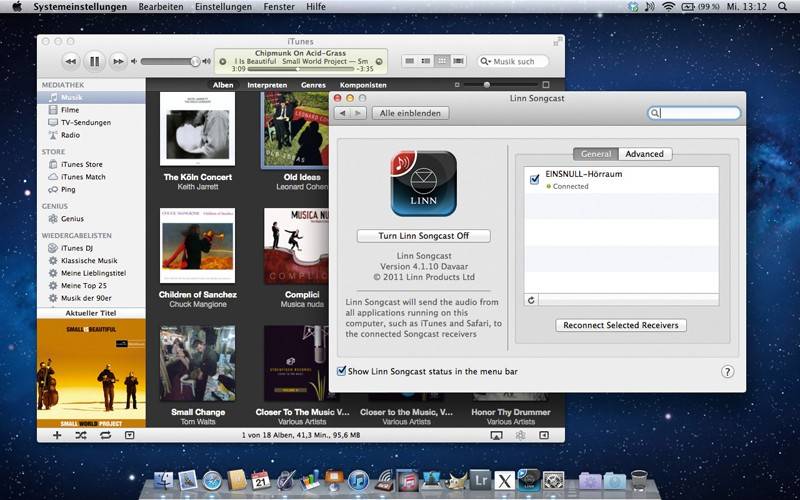Open the Wi-Fi status menu
Image resolution: width=800 pixels, height=500 pixels.
pyautogui.click(x=668, y=7)
